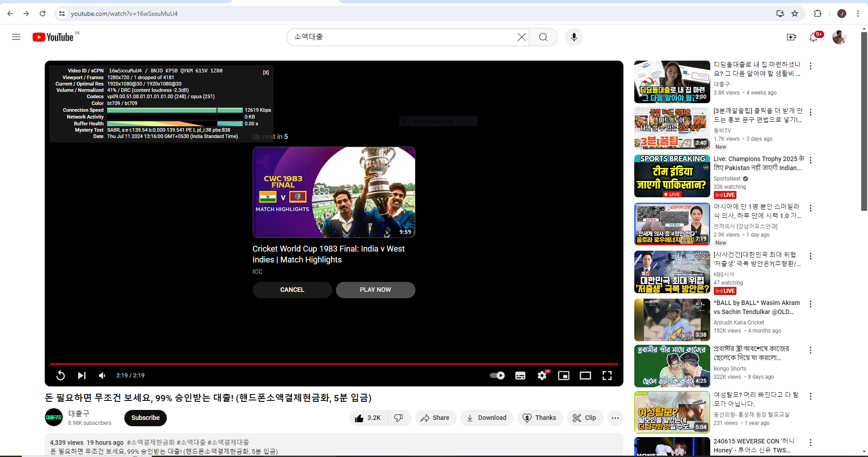Viewport: 868px width, 457px height.
Task: Subscribe to 대출구 channel
Action: [146, 418]
